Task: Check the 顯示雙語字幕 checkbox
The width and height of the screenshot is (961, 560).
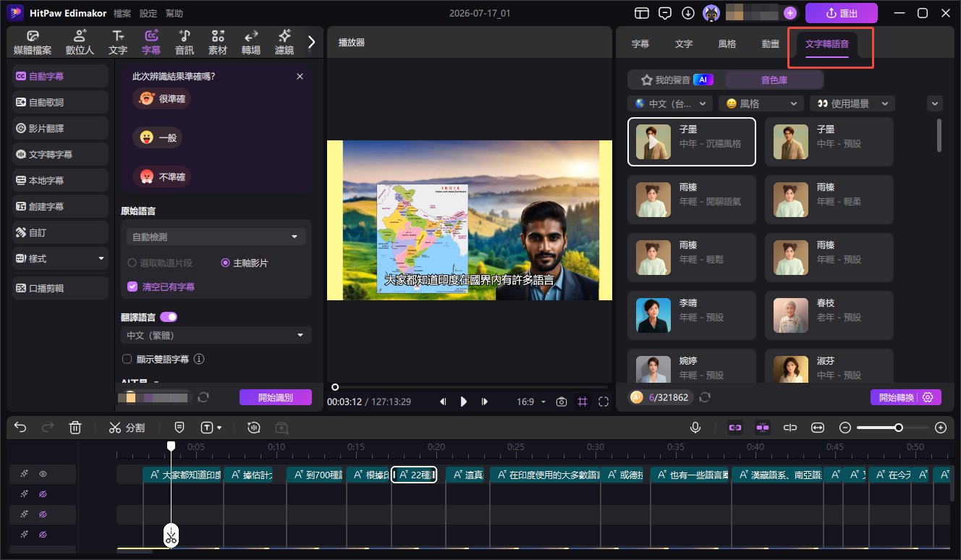Action: pos(127,359)
